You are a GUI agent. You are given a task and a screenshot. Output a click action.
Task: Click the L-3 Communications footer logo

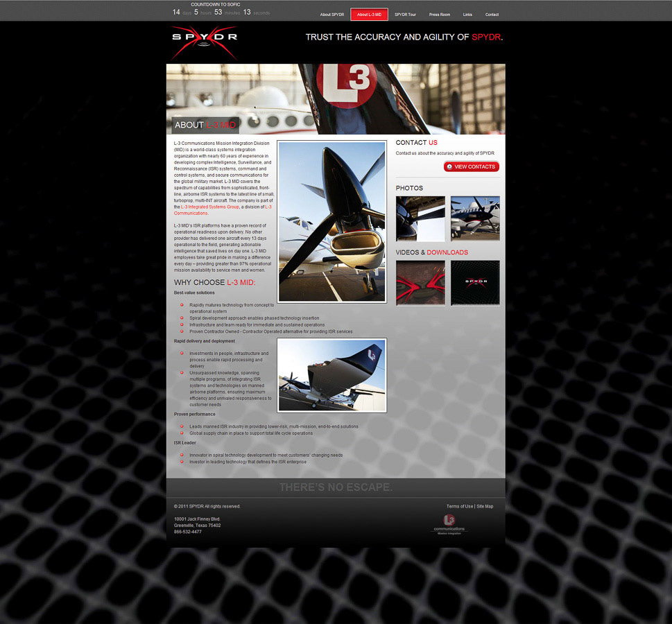pyautogui.click(x=449, y=525)
